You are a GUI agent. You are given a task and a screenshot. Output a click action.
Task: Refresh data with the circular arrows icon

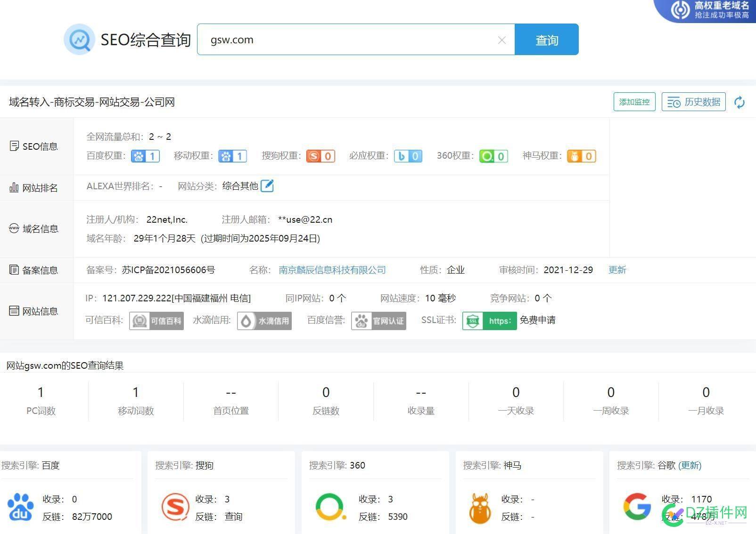(740, 102)
